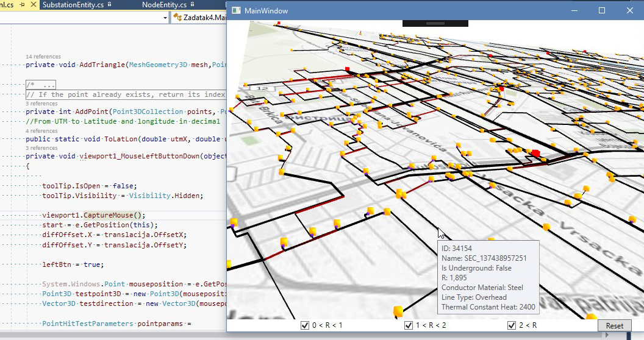
Task: Disable the 2 < R line filter
Action: [x=511, y=325]
